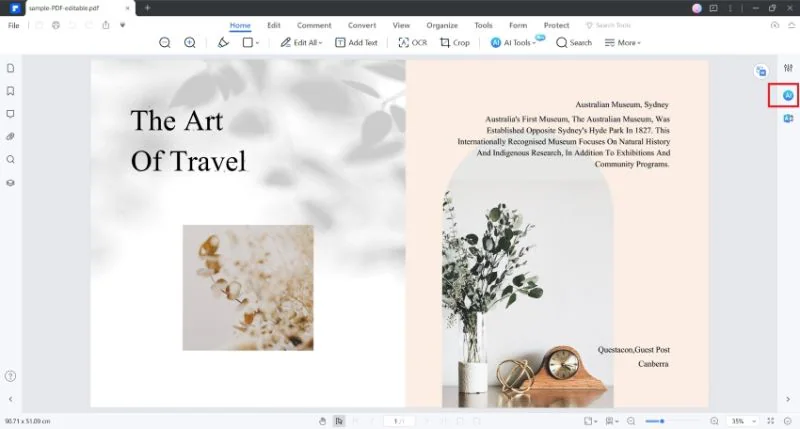Screen dimensions: 800x429
Task: Activate the hand pan tool in status bar
Action: [x=322, y=421]
